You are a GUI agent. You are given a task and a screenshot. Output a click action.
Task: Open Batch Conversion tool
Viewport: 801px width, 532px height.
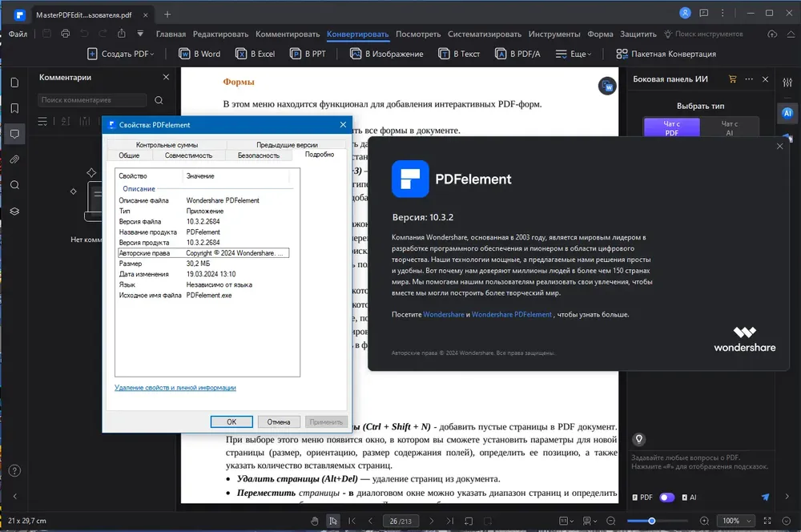[666, 54]
